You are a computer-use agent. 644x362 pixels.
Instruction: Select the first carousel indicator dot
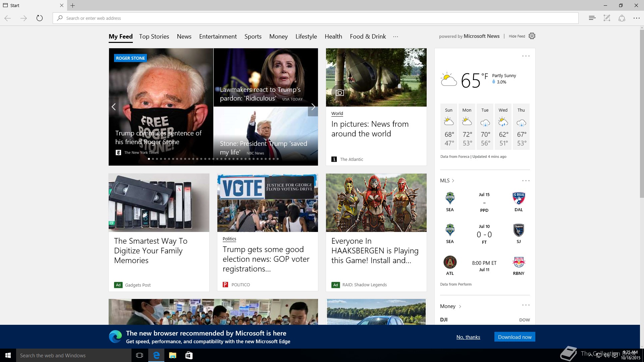tap(149, 159)
